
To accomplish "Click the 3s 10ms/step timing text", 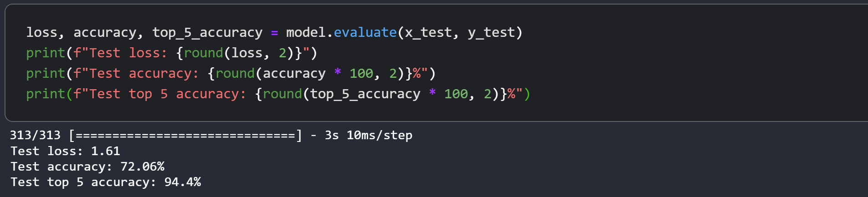I will pos(368,135).
